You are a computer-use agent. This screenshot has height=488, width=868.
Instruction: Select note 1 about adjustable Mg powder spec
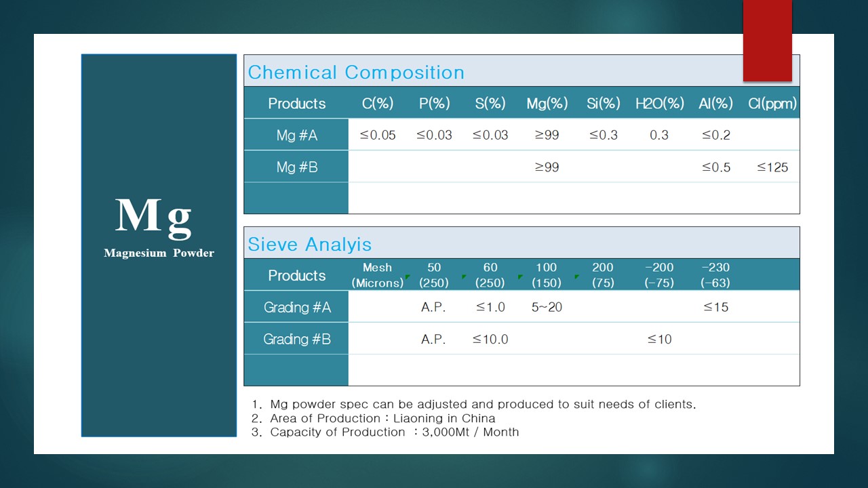[x=473, y=405]
